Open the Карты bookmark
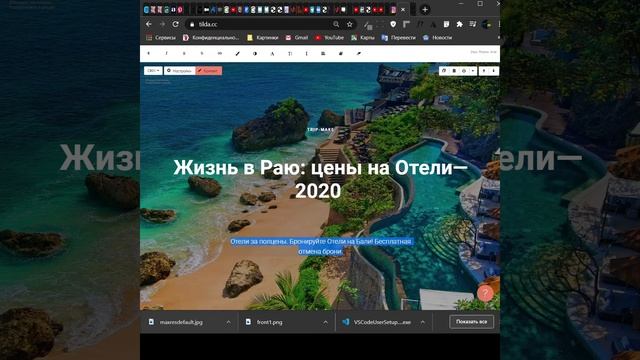 pos(362,38)
